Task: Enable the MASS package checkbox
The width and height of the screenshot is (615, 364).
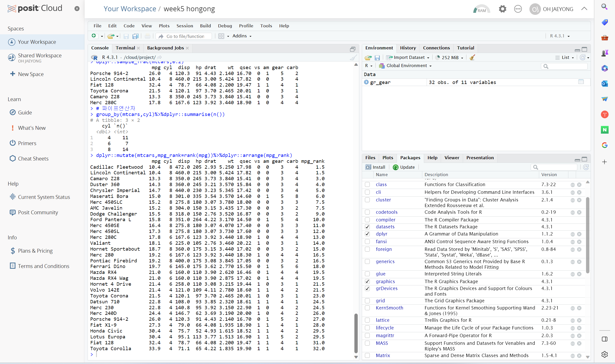Action: pyautogui.click(x=367, y=343)
